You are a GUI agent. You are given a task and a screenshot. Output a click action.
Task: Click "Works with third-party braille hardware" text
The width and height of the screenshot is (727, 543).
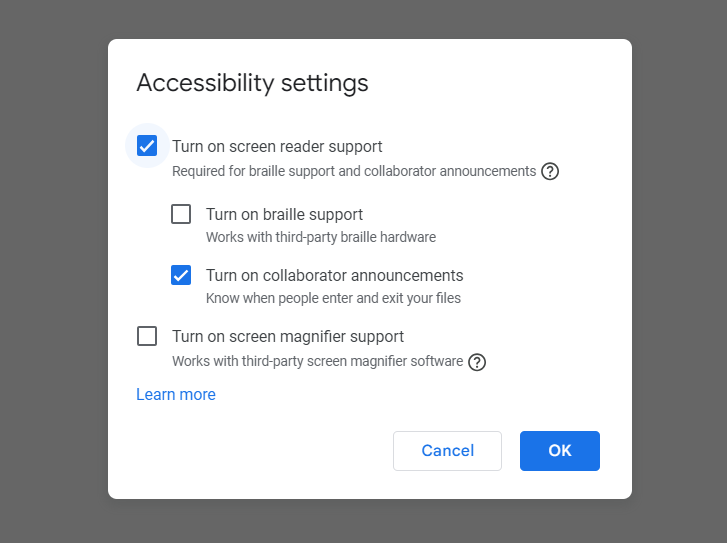click(x=320, y=238)
